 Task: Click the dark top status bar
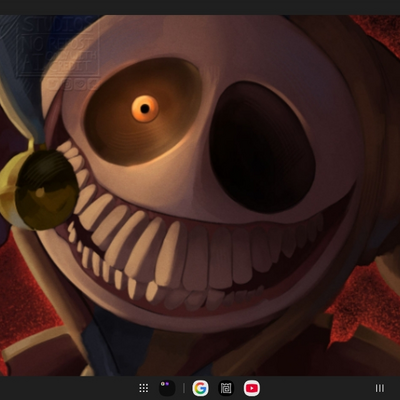[200, 7]
